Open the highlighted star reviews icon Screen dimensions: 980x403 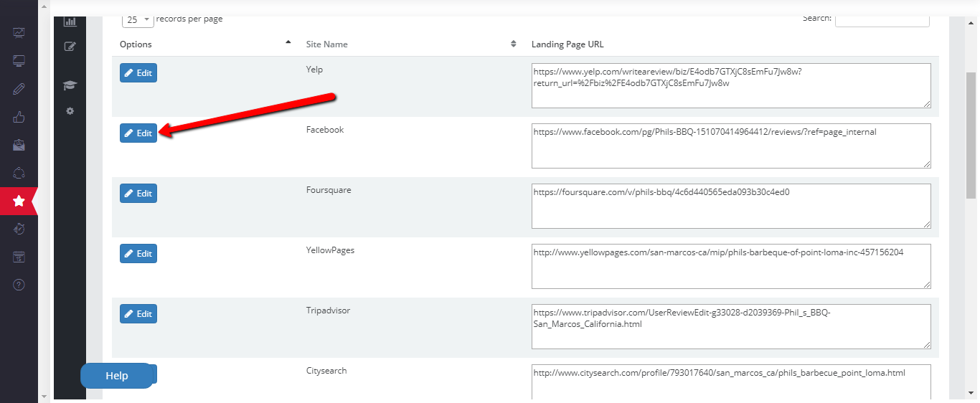[x=19, y=201]
